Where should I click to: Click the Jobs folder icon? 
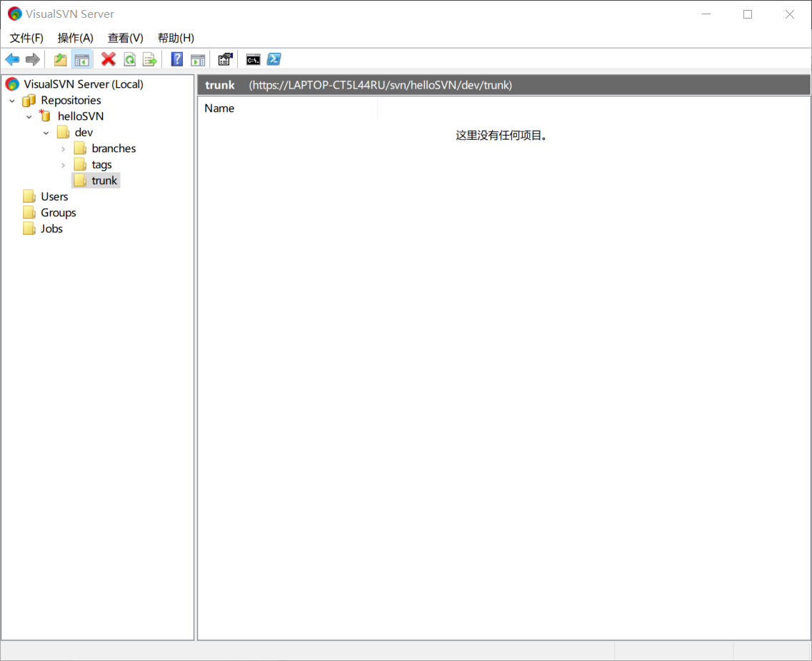pos(29,228)
